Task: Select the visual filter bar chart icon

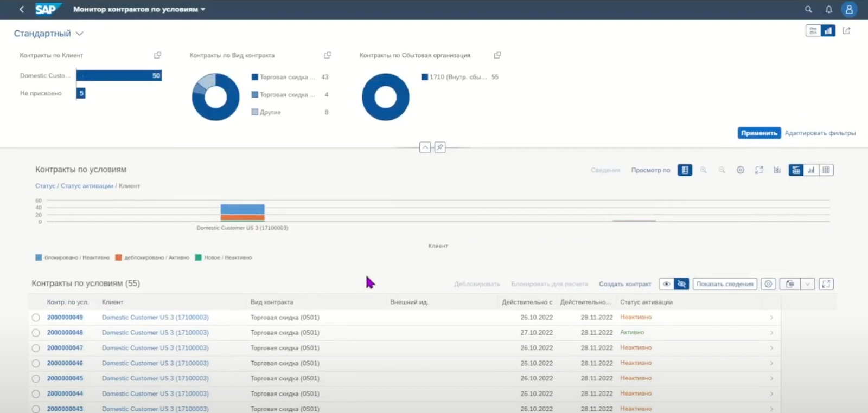Action: [828, 31]
